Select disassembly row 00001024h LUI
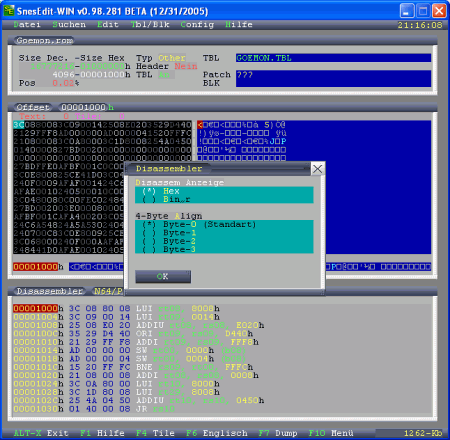Viewport: 450px width, 440px height. [x=116, y=383]
